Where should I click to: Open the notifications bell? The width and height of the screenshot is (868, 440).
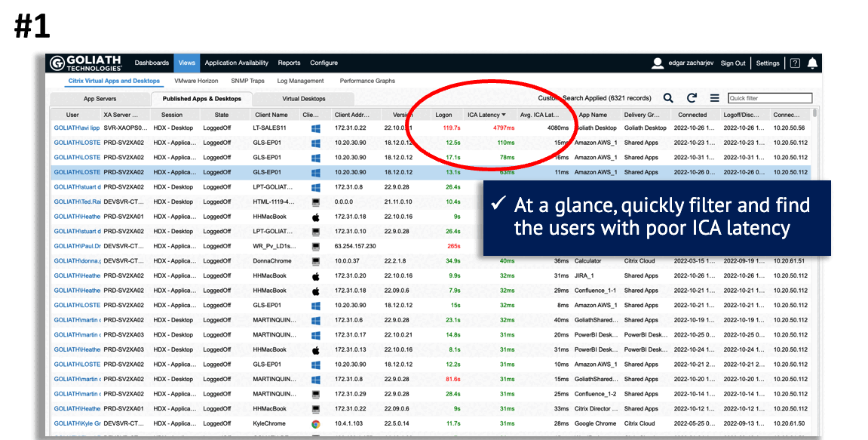point(812,63)
